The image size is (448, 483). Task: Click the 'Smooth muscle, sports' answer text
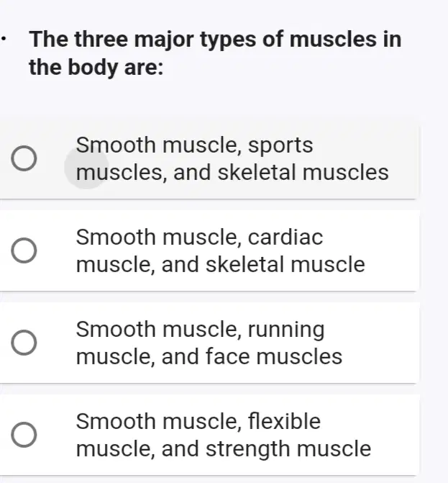pos(194,145)
